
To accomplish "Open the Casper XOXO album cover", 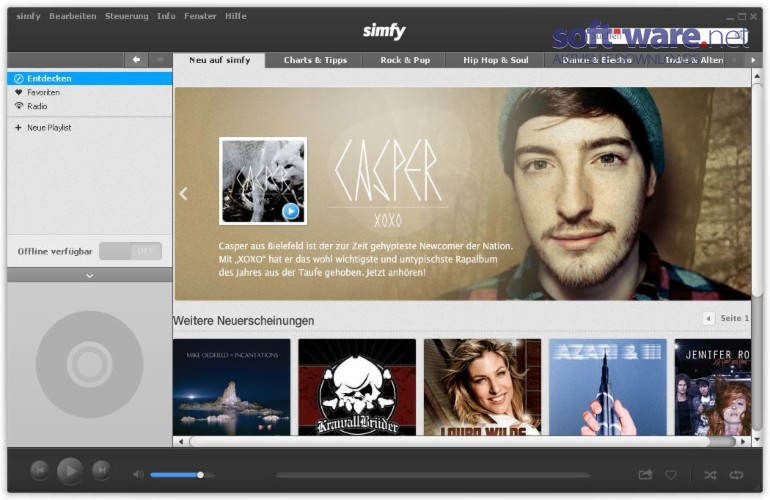I will pyautogui.click(x=263, y=181).
